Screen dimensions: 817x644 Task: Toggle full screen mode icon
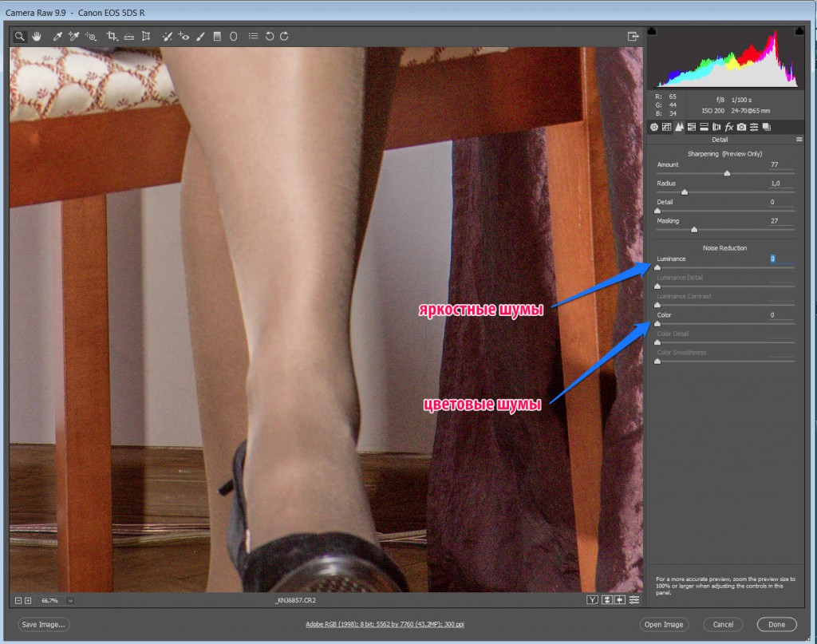tap(633, 36)
